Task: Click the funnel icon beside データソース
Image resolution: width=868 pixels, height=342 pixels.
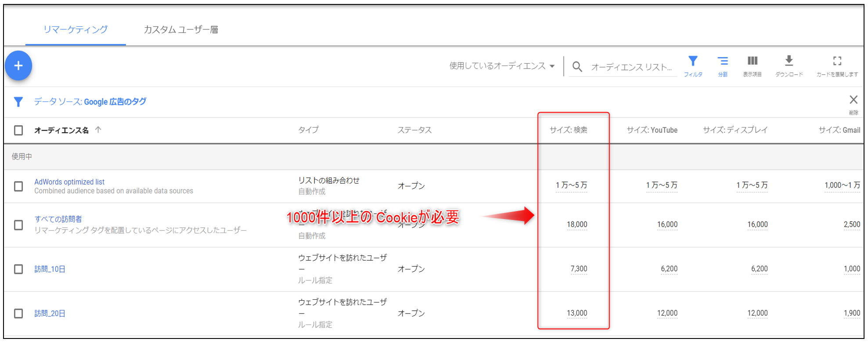Action: pyautogui.click(x=18, y=102)
